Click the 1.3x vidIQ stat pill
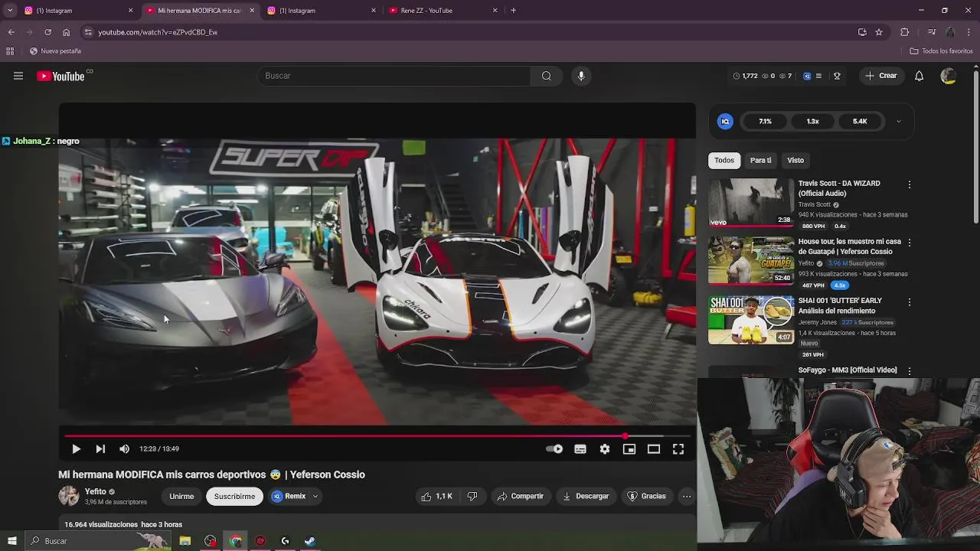The height and width of the screenshot is (551, 980). (812, 122)
